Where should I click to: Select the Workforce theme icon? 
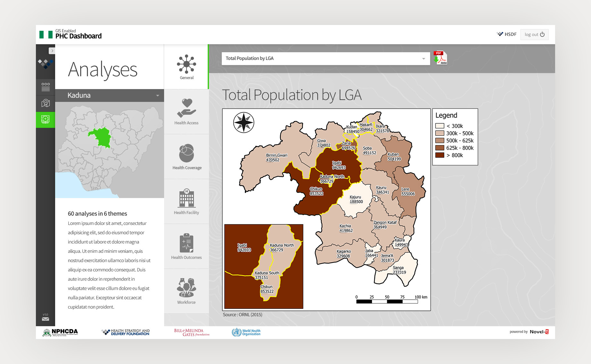click(187, 288)
